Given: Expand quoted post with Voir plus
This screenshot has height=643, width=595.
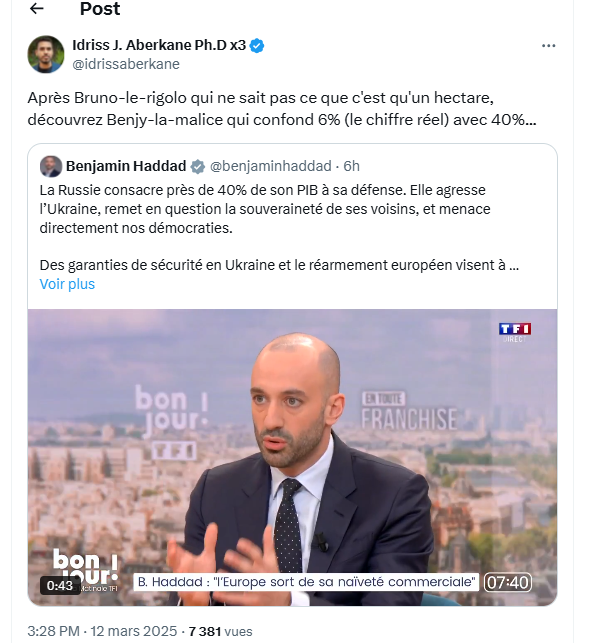Looking at the screenshot, I should click(x=67, y=284).
